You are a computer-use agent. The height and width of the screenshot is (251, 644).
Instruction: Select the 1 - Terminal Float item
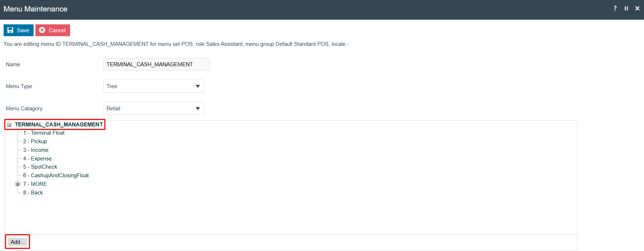tap(44, 133)
